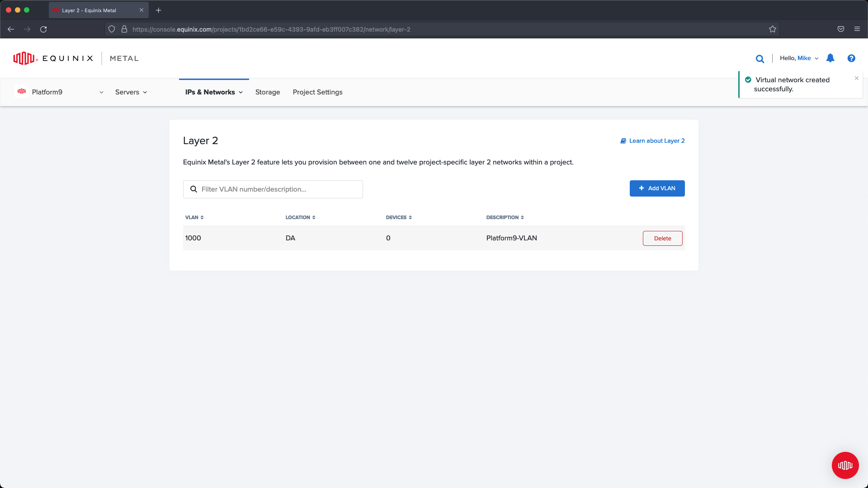Expand the Servers menu
868x488 pixels.
click(131, 92)
